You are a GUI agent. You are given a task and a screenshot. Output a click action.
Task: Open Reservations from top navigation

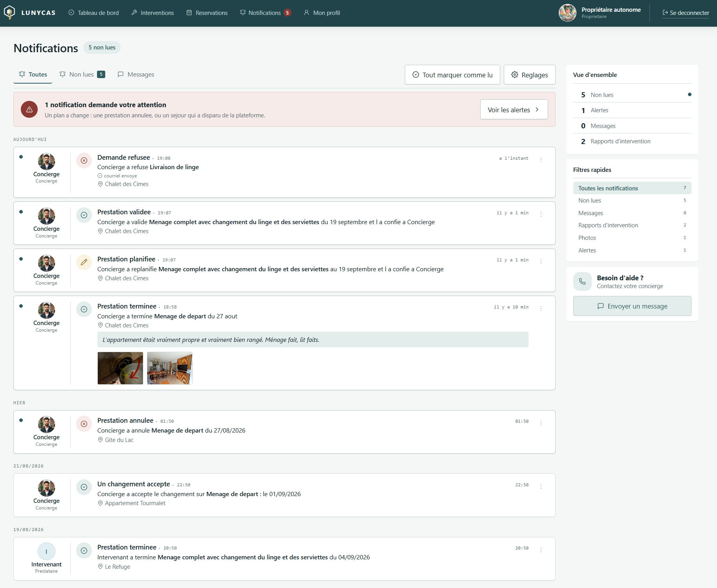pyautogui.click(x=207, y=13)
